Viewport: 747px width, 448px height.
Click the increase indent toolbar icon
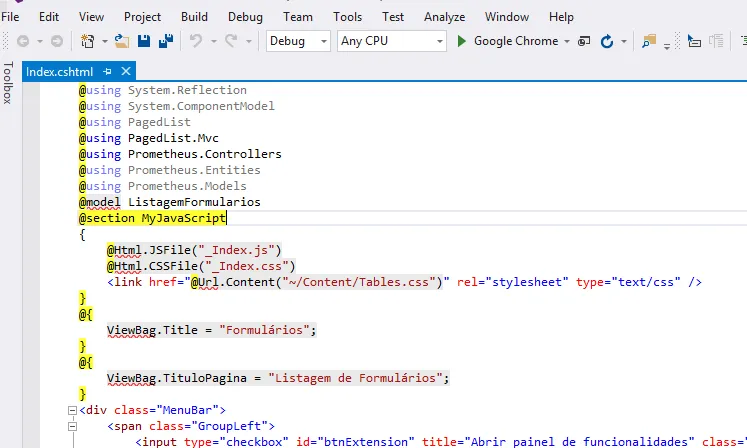tap(716, 41)
